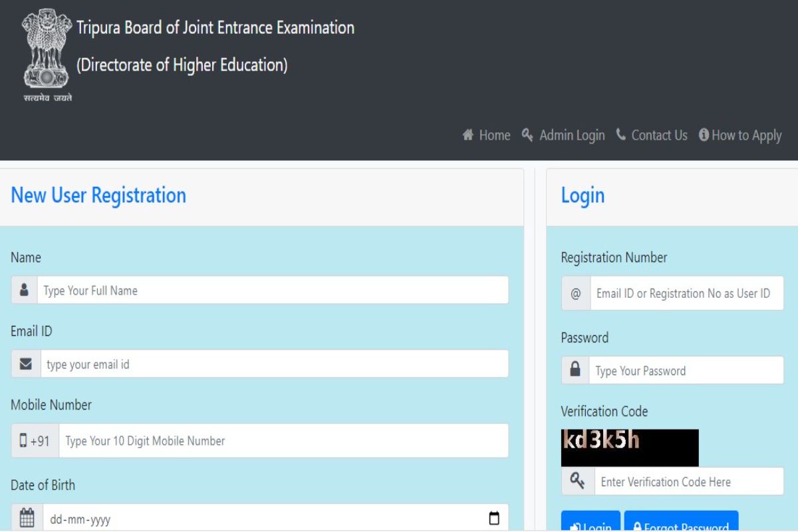Click the Forgot Password button
Image resolution: width=798 pixels, height=532 pixels.
681,524
